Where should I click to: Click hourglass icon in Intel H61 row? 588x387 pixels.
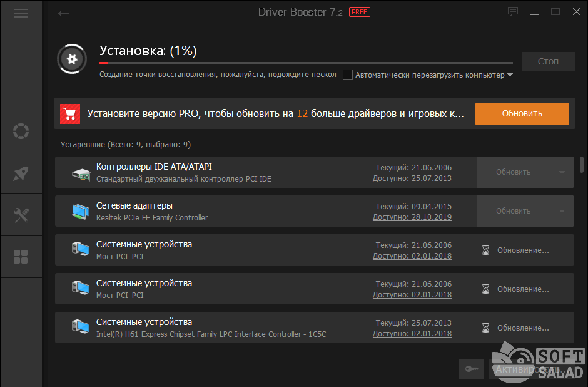[x=485, y=328]
